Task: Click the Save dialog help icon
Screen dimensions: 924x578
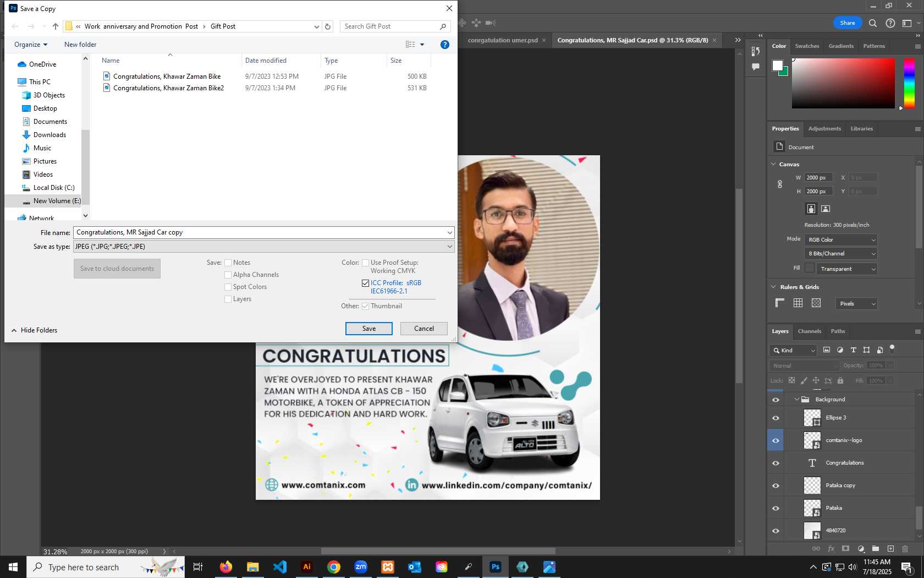Action: tap(445, 45)
